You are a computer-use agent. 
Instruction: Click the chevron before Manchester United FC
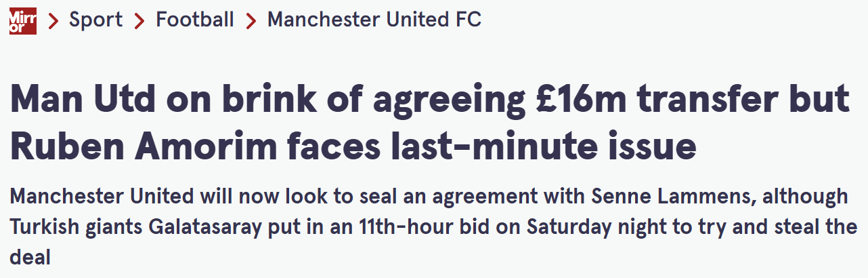pos(251,20)
